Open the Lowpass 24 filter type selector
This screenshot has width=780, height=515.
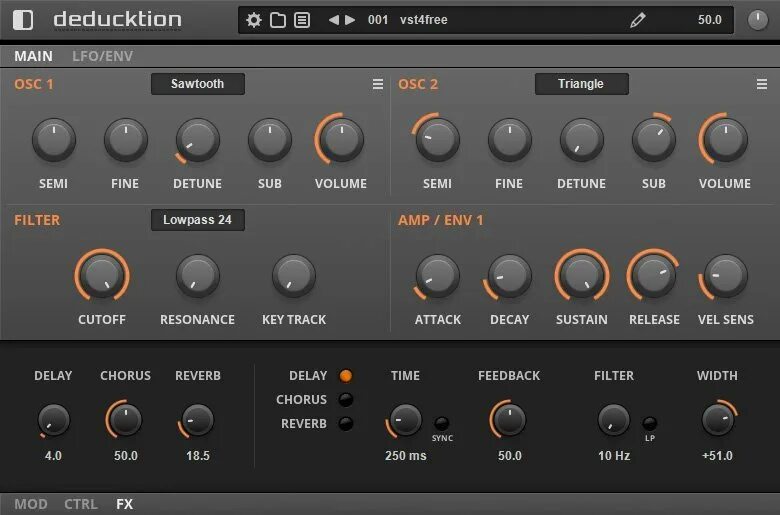click(197, 220)
